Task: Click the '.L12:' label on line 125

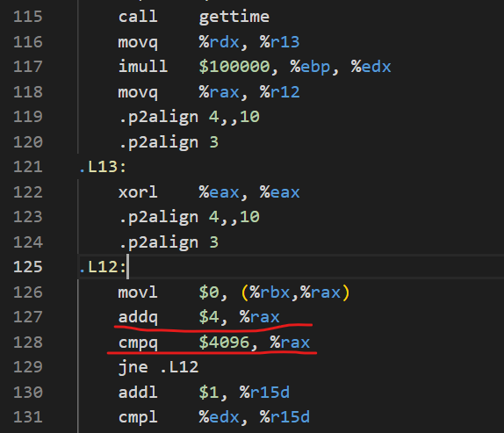Action: pyautogui.click(x=103, y=267)
